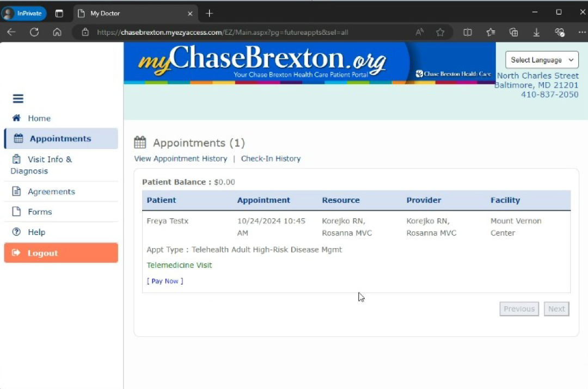
Task: Click the Pay Now link
Action: click(165, 281)
